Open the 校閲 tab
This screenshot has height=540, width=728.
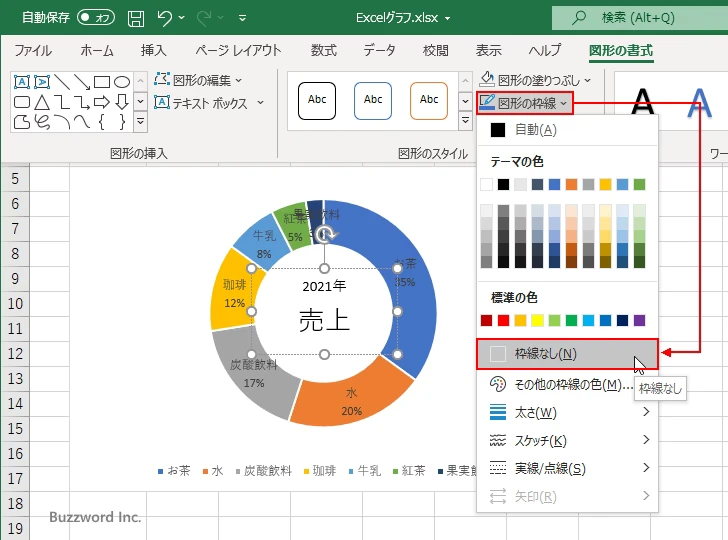pyautogui.click(x=436, y=50)
